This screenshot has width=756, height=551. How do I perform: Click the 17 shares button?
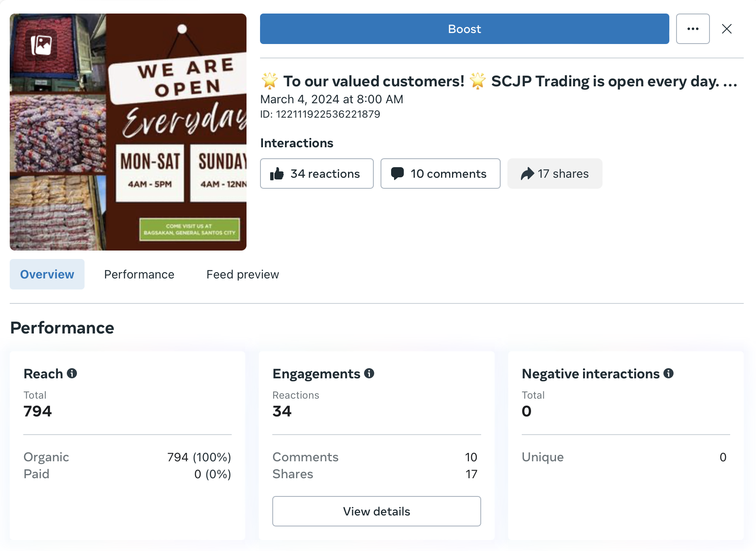tap(555, 174)
